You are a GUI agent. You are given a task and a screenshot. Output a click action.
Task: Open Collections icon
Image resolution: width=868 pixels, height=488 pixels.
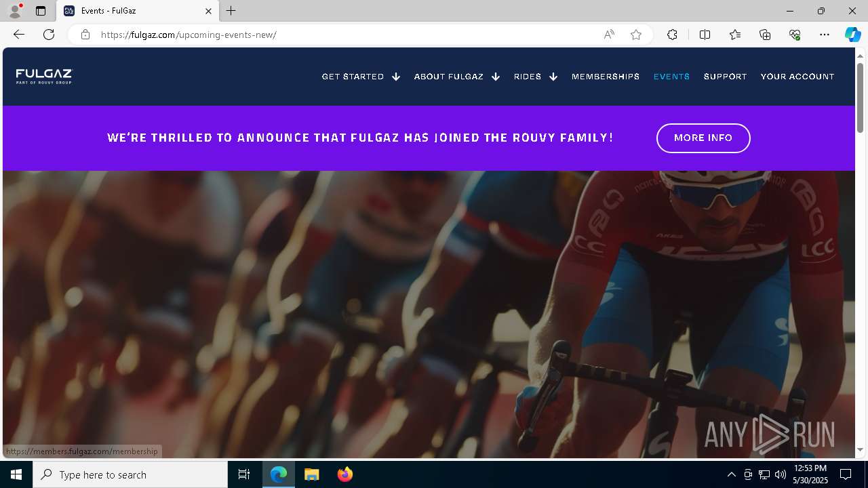[765, 35]
